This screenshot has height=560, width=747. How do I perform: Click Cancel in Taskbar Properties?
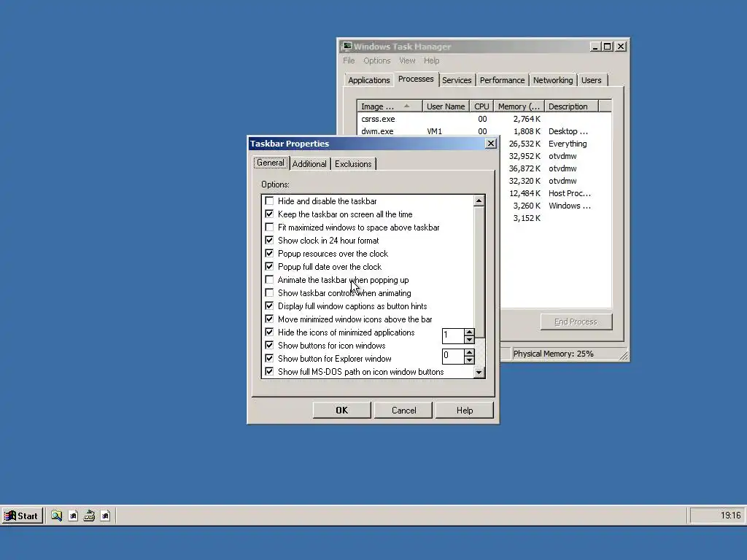(x=403, y=411)
